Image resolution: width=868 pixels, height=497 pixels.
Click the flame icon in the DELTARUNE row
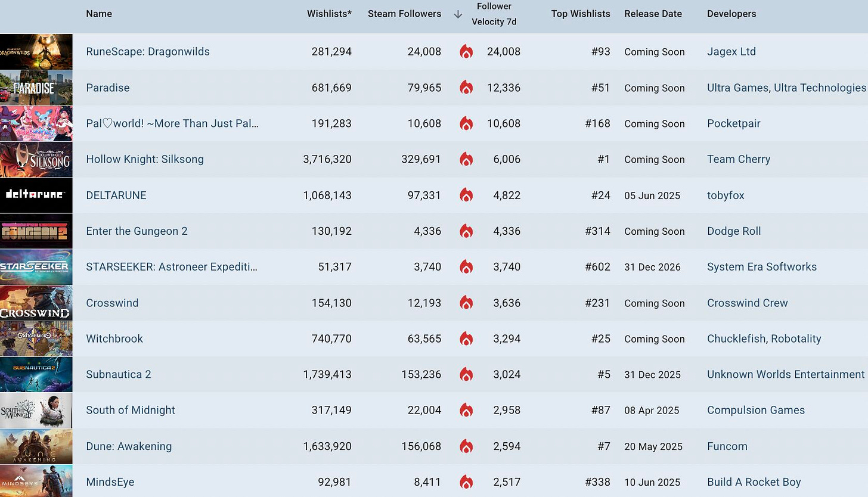(x=466, y=195)
